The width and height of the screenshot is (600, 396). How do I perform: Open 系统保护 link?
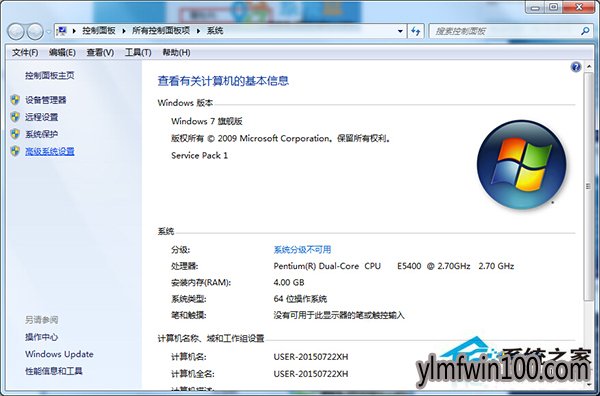tap(41, 134)
